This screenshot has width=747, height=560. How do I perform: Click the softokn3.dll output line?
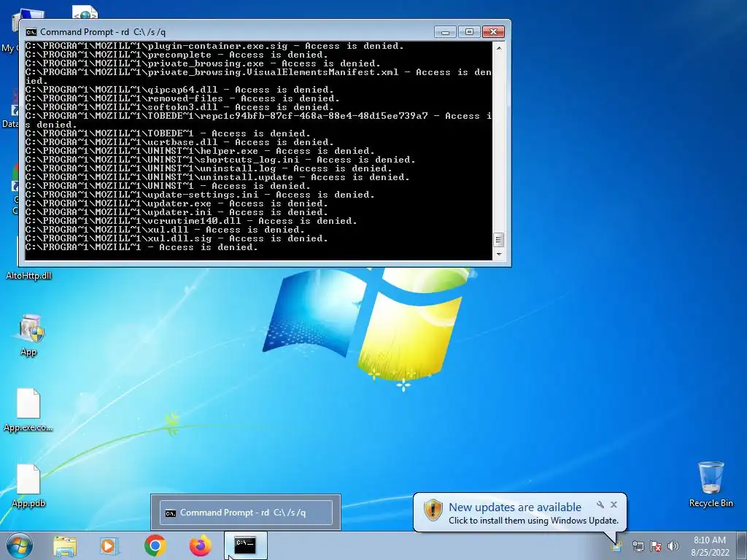tap(179, 107)
